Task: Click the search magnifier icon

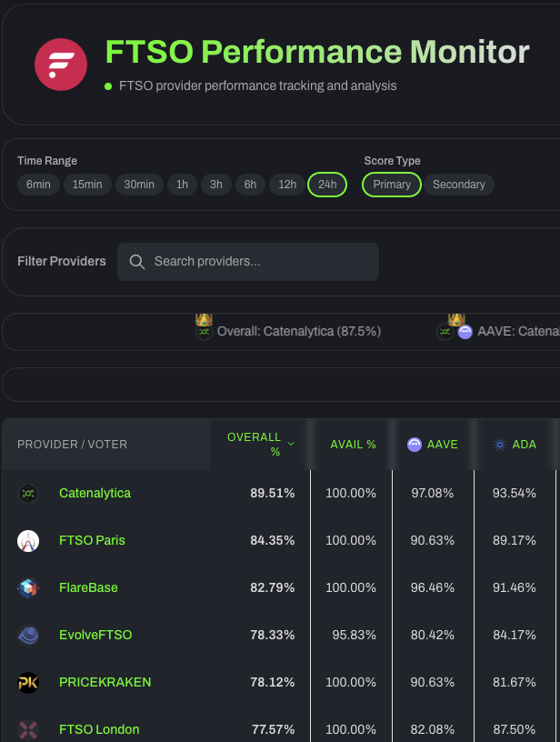Action: click(x=136, y=262)
